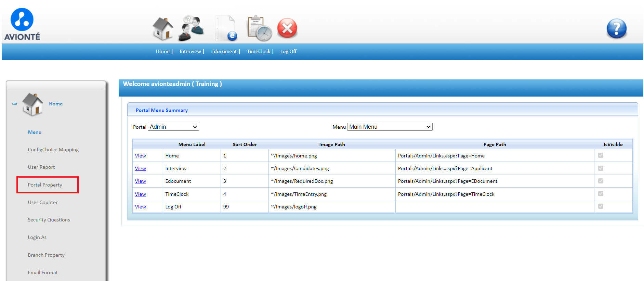Image resolution: width=644 pixels, height=281 pixels.
Task: Click View link for Edocument row
Action: coord(140,181)
